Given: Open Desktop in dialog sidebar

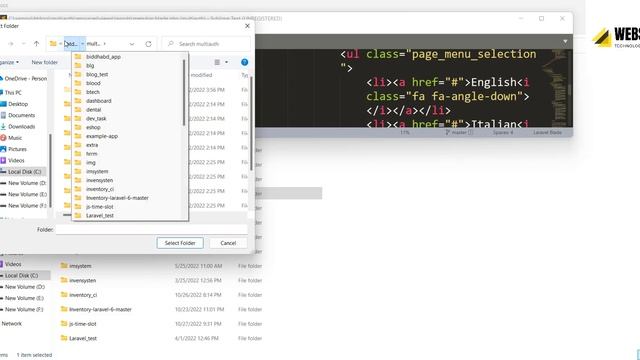Looking at the screenshot, I should pos(15,104).
